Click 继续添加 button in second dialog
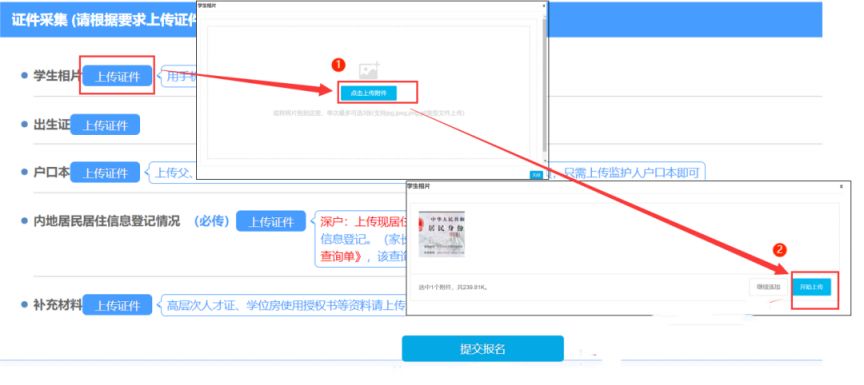864x385 pixels. coord(768,287)
